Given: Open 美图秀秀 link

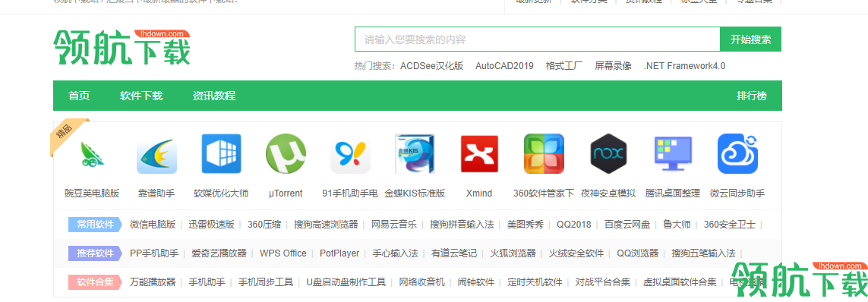Looking at the screenshot, I should 526,225.
